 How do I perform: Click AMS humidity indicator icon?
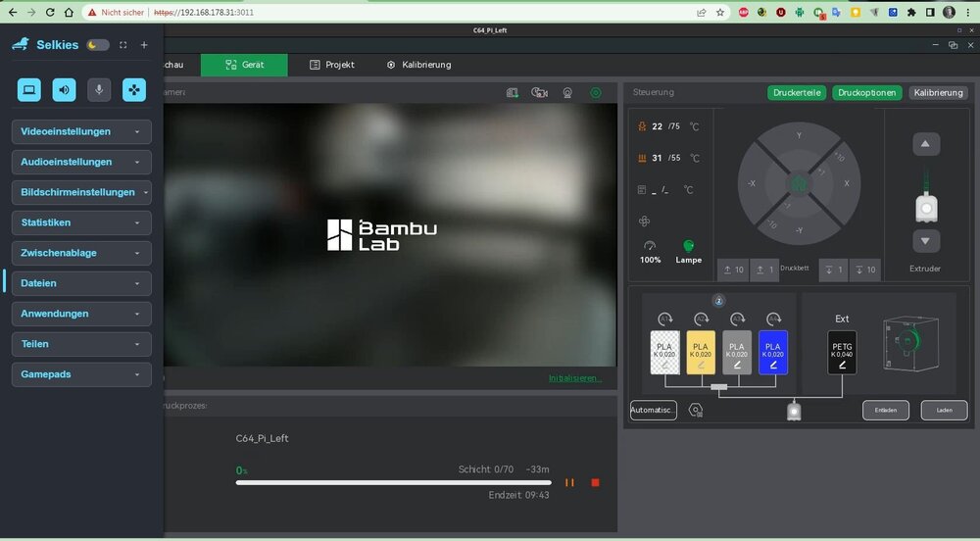click(718, 301)
